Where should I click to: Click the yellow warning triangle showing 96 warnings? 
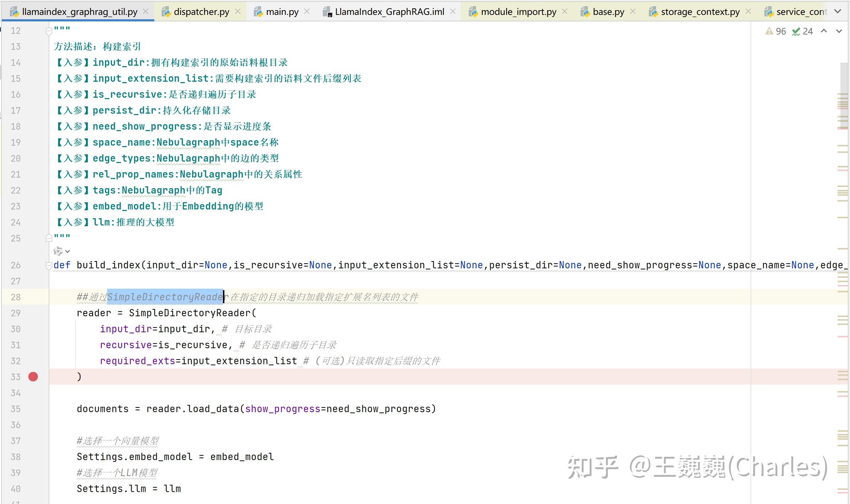click(769, 31)
